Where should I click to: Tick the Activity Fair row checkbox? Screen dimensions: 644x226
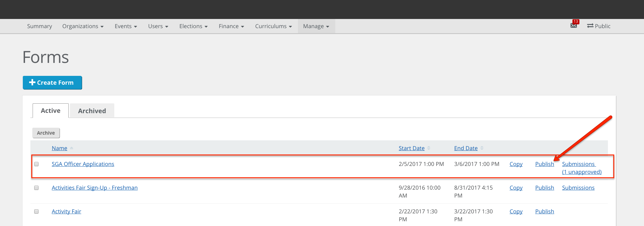tap(36, 211)
